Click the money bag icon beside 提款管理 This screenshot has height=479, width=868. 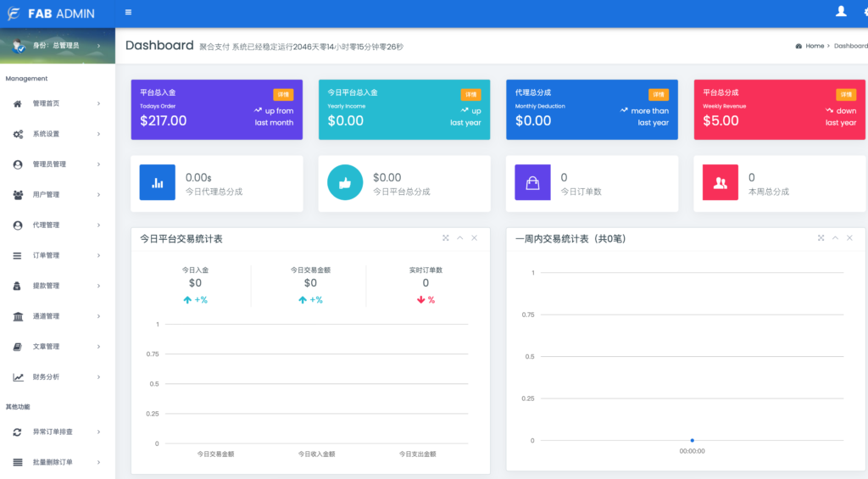[17, 286]
